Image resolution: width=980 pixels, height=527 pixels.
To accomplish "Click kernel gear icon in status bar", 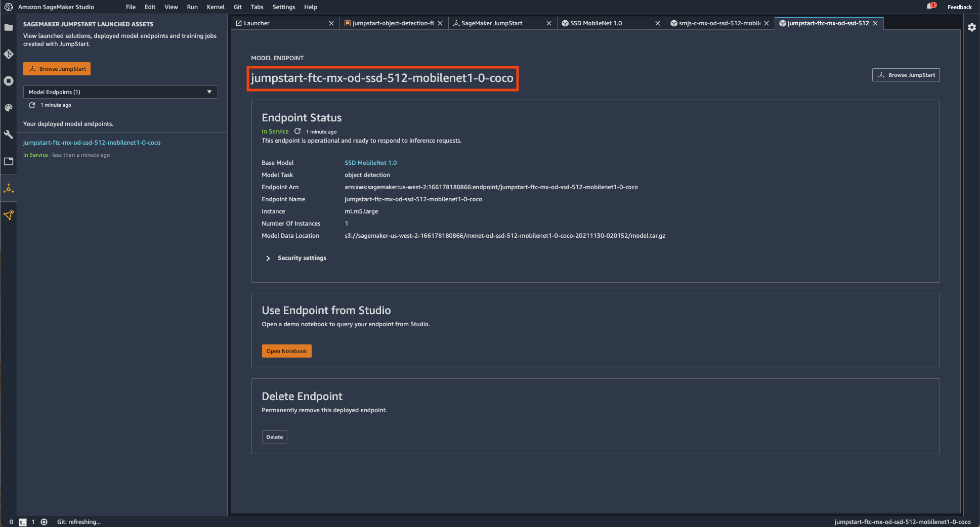I will point(44,522).
